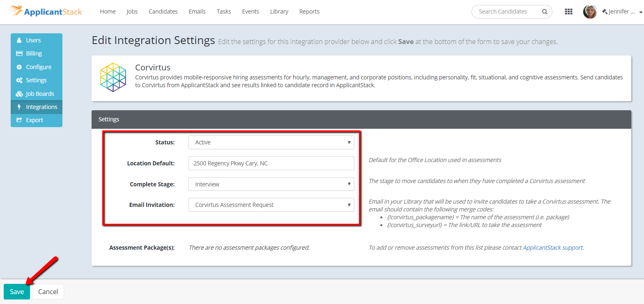Open Export in the sidebar
The width and height of the screenshot is (644, 304).
(x=34, y=120)
